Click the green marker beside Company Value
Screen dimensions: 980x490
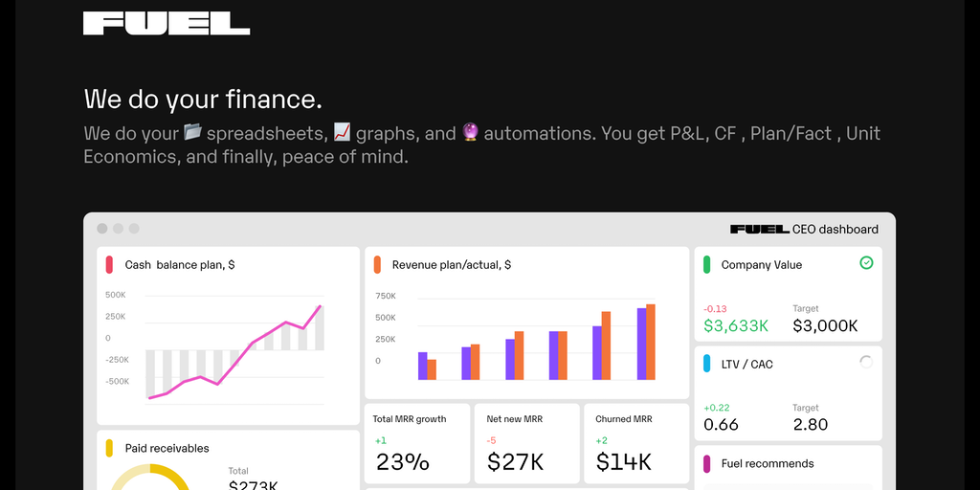[706, 264]
